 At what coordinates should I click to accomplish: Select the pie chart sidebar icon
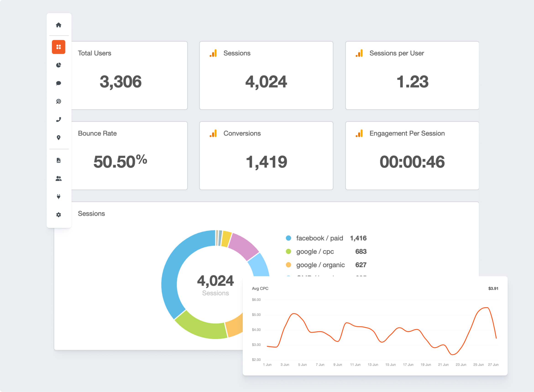[59, 65]
